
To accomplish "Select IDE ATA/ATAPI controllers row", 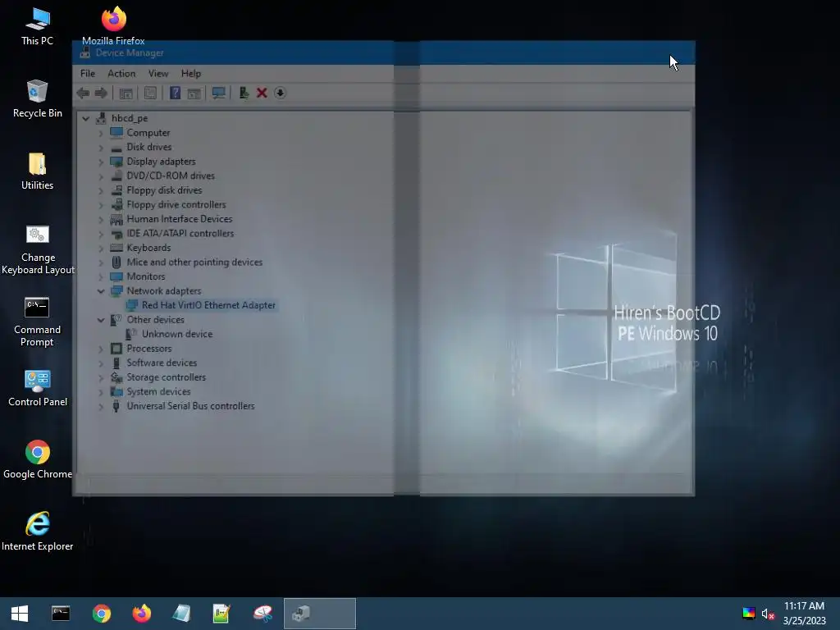I will [x=180, y=234].
